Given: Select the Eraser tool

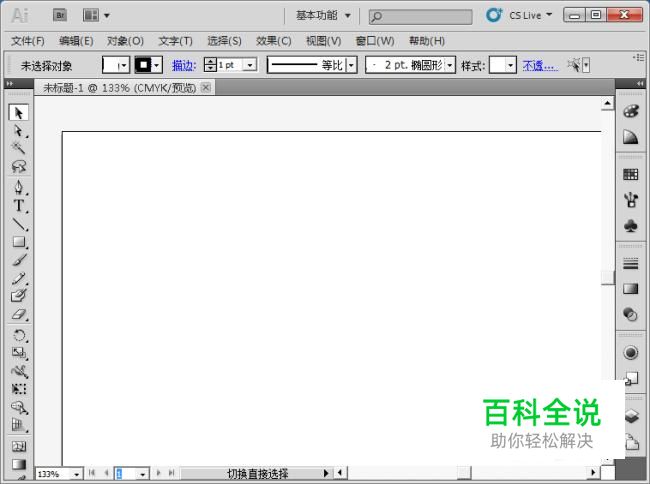Looking at the screenshot, I should coord(19,314).
